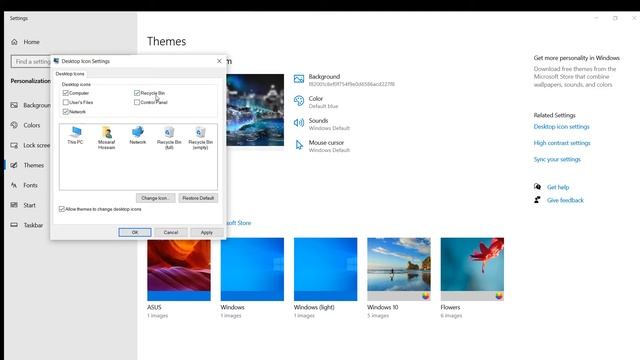The height and width of the screenshot is (360, 640).
Task: Open Themes settings page
Action: coord(33,165)
